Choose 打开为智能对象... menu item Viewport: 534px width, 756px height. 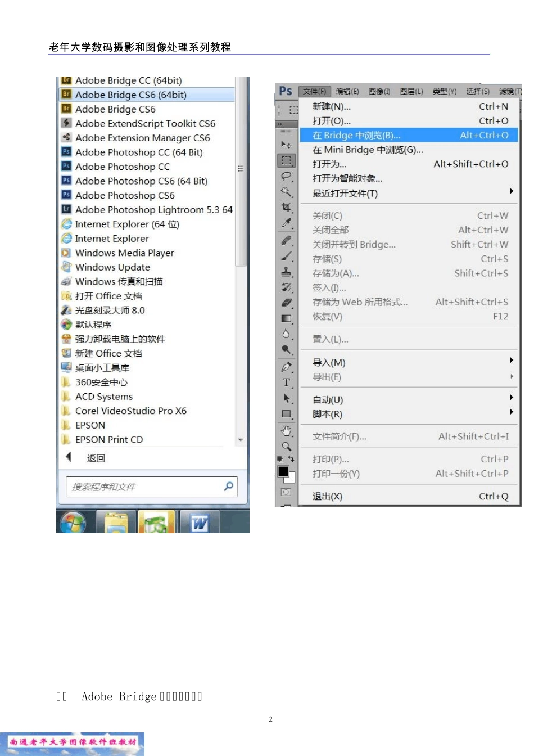point(409,178)
